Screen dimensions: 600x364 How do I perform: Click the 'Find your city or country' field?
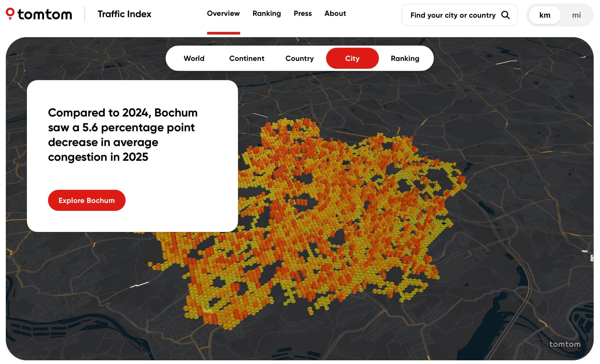coord(453,15)
